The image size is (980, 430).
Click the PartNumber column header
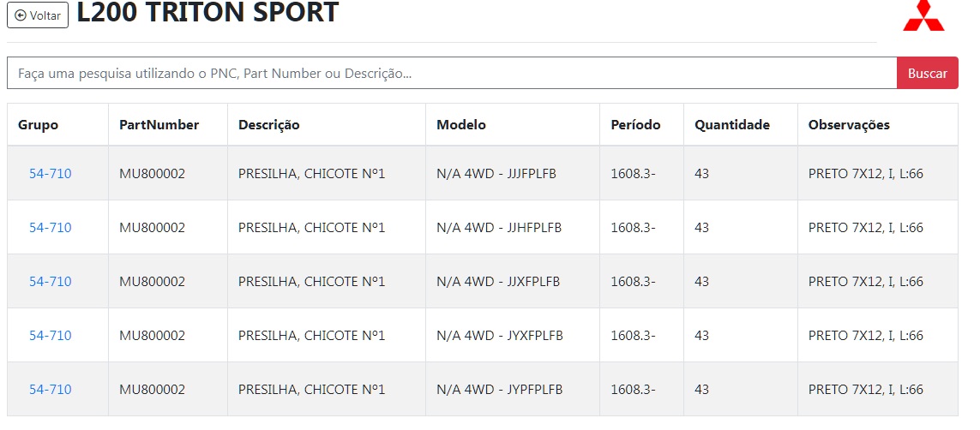coord(159,125)
